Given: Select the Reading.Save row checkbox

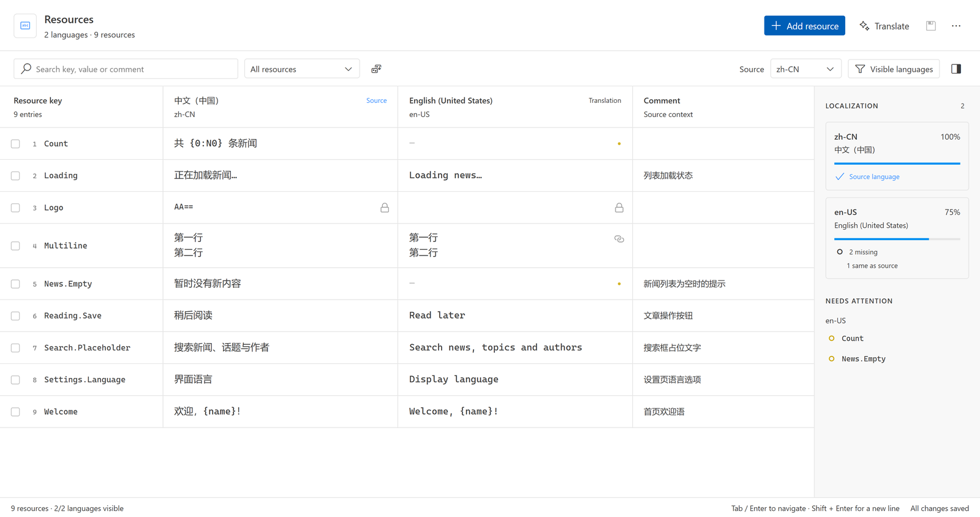Looking at the screenshot, I should tap(15, 316).
